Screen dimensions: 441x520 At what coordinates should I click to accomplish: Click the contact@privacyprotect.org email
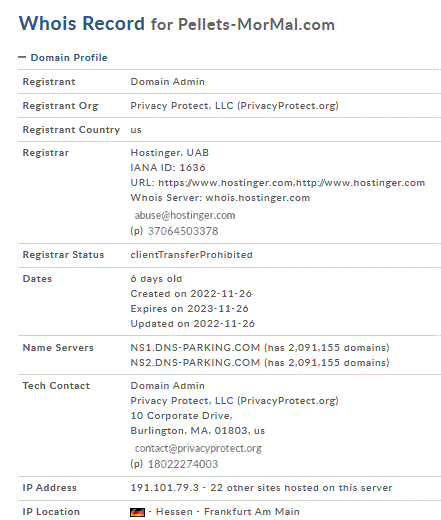coord(198,448)
